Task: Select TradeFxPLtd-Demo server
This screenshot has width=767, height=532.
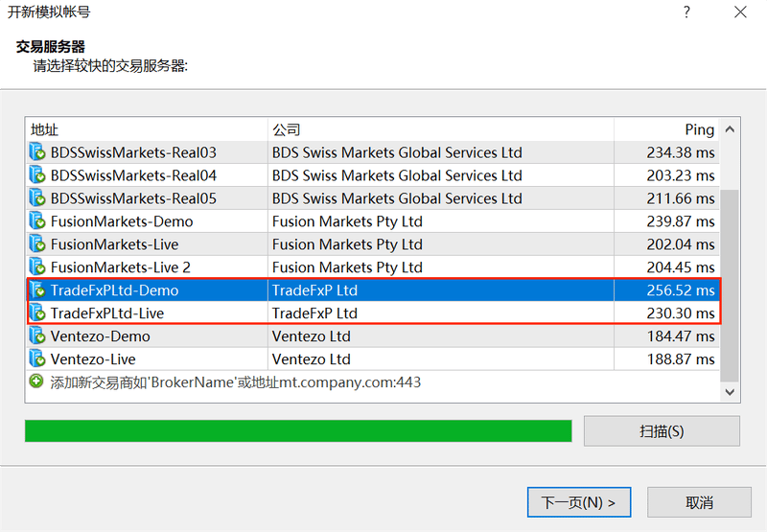Action: click(373, 289)
